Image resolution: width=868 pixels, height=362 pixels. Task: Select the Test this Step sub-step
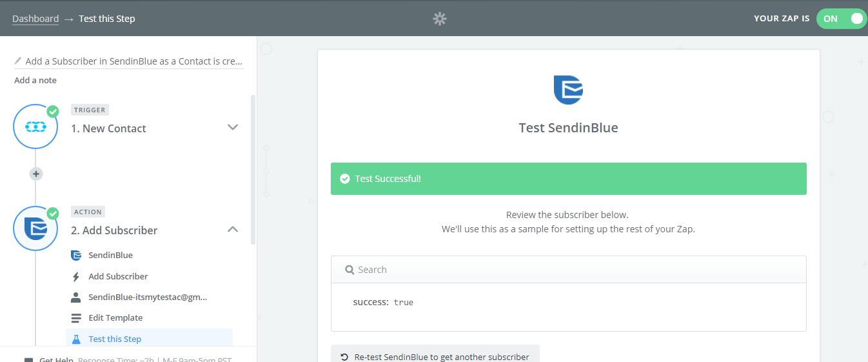(x=149, y=339)
